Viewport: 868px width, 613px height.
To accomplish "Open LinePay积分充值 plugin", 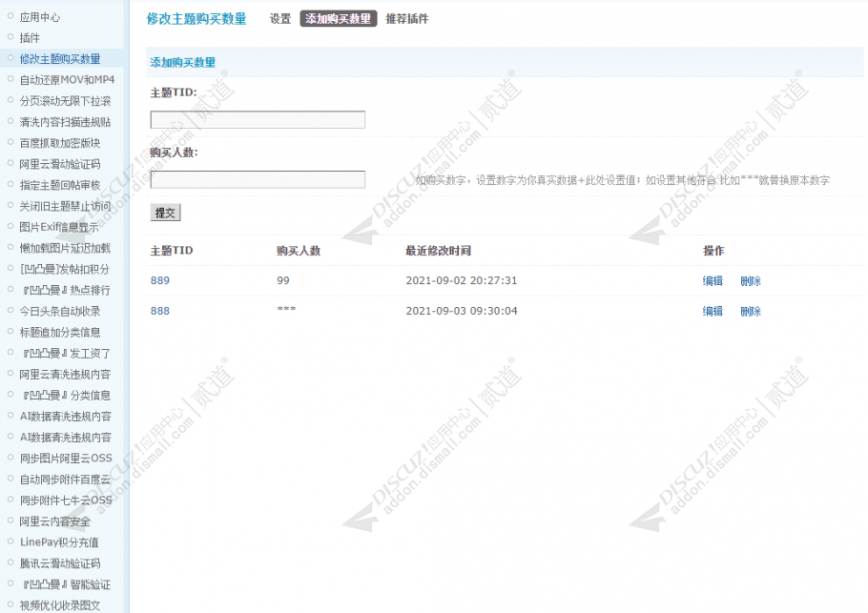I will (59, 542).
